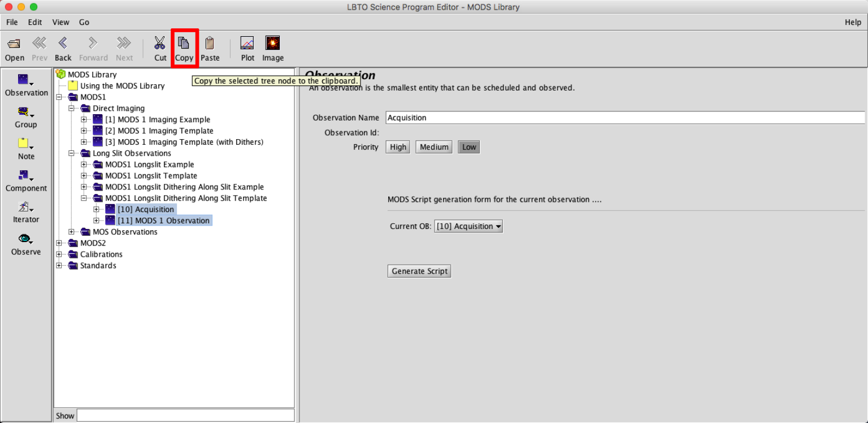This screenshot has width=868, height=423.
Task: Expand the [10] Acquisition node
Action: [97, 209]
